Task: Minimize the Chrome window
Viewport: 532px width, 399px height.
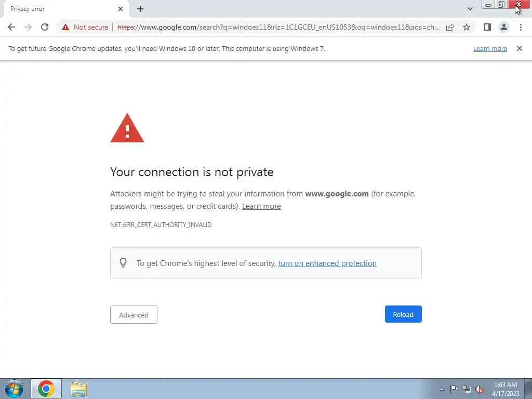Action: point(488,5)
